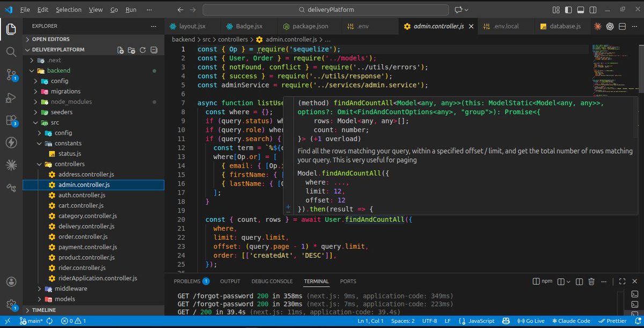This screenshot has height=328, width=644.
Task: Switch to the Problems panel tab
Action: point(191,281)
